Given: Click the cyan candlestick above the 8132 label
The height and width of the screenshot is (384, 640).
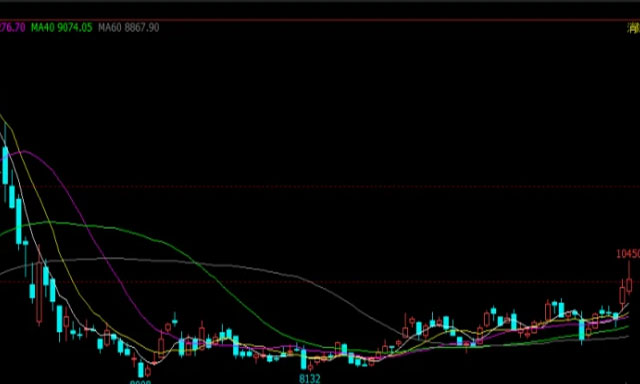Looking at the screenshot, I should point(303,359).
